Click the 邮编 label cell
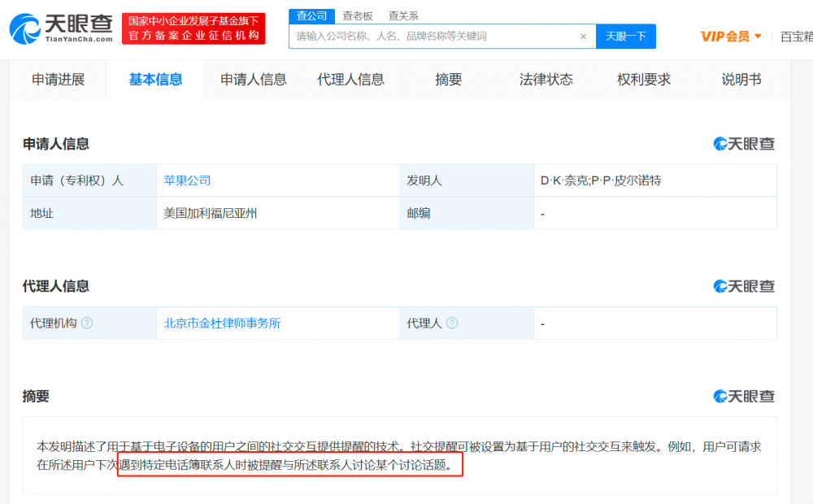 click(x=467, y=213)
